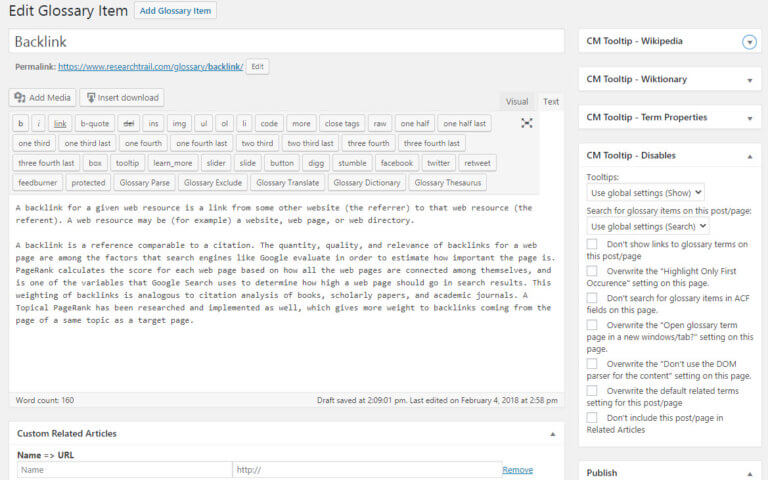Click the code quicktag
768x480 pixels.
point(269,123)
